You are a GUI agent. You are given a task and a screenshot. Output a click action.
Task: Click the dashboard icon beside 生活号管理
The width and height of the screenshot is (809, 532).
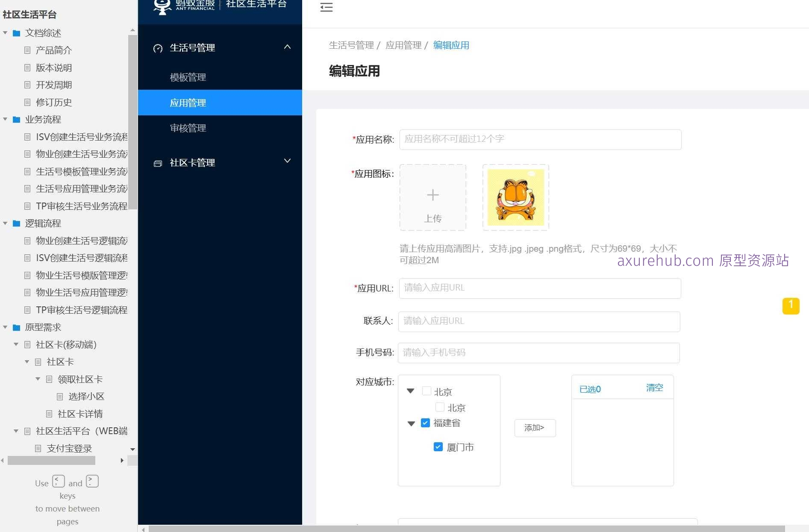157,48
